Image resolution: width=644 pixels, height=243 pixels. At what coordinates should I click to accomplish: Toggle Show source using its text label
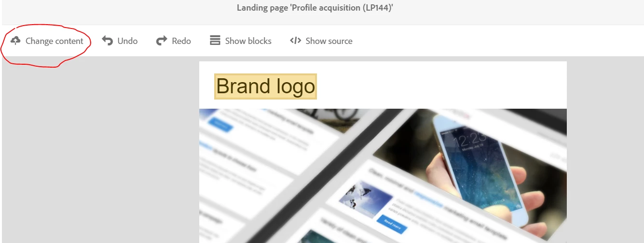pos(329,41)
